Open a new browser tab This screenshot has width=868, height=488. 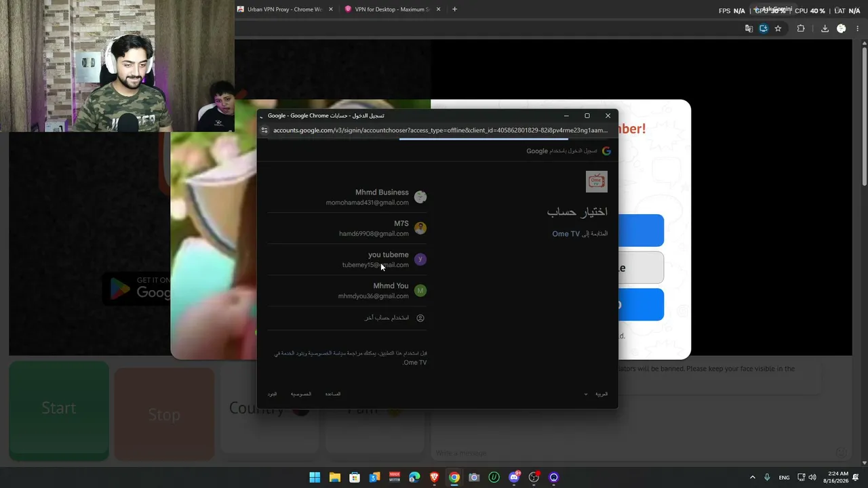tap(454, 9)
